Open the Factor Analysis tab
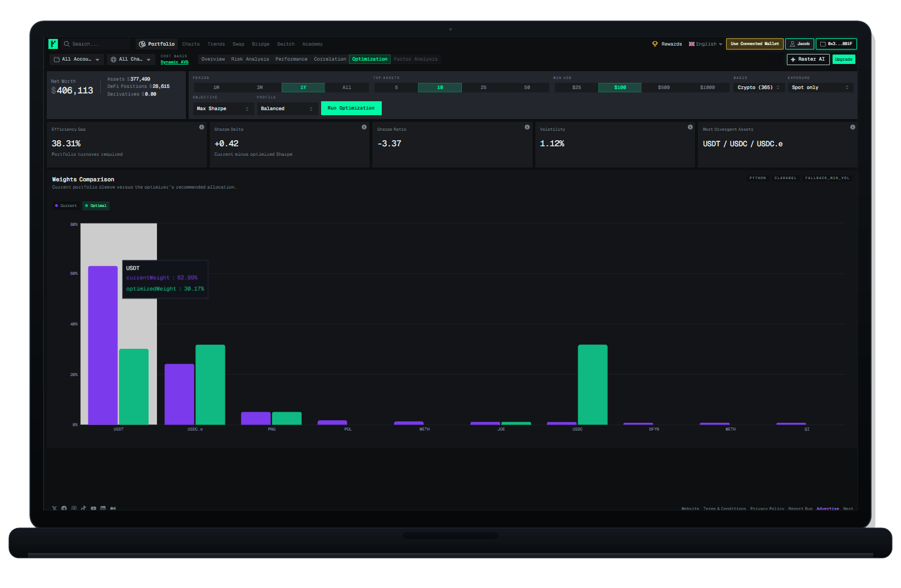 point(416,59)
